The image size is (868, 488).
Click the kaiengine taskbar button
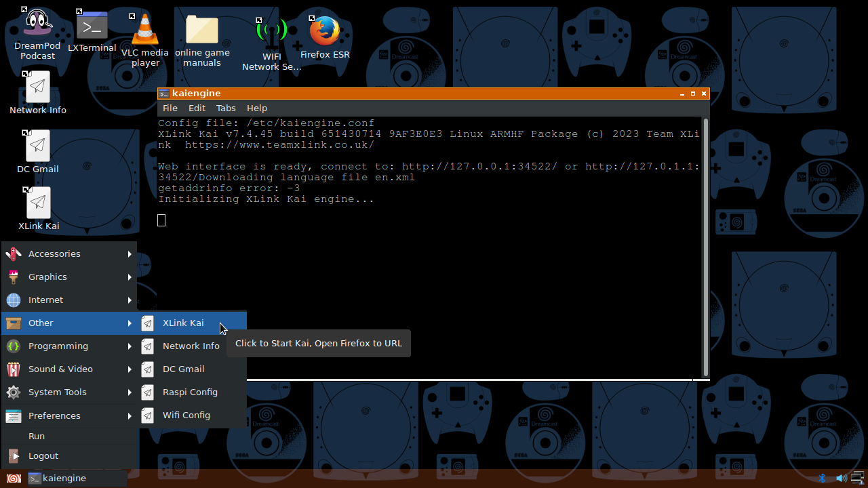coord(76,479)
